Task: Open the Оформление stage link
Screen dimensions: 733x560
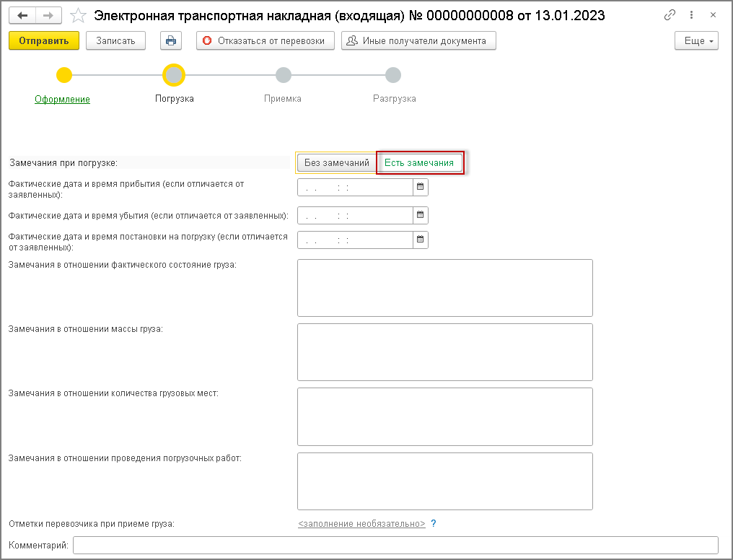Action: coord(62,99)
